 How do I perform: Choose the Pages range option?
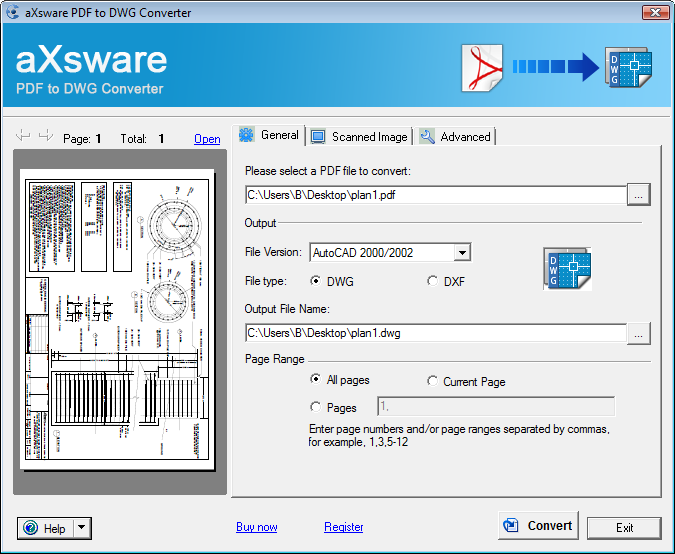316,407
